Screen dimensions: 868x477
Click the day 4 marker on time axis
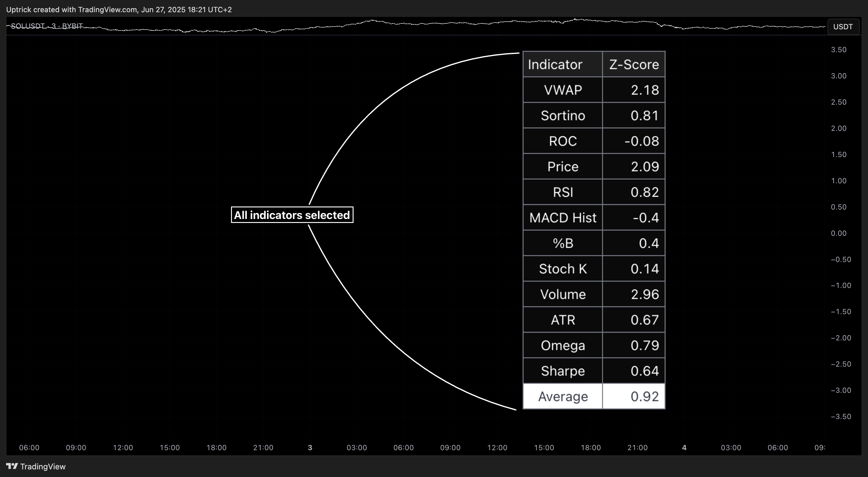684,448
